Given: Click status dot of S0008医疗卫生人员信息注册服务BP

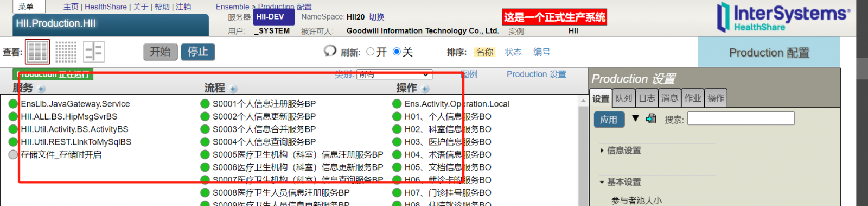Looking at the screenshot, I should 205,192.
